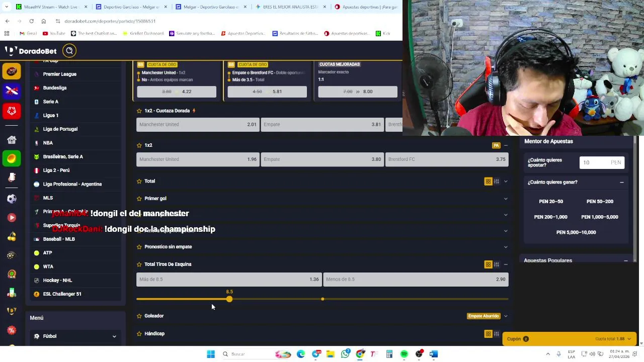Click the second marker on corners slider

[x=323, y=299]
